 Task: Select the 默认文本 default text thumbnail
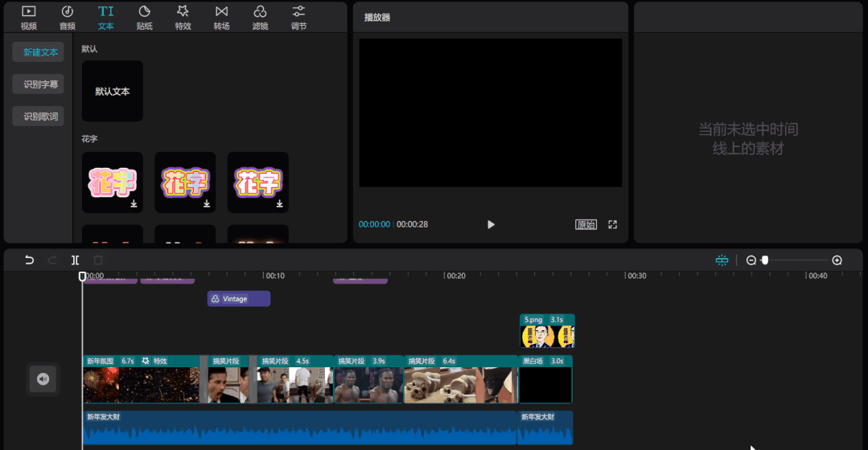pos(113,92)
